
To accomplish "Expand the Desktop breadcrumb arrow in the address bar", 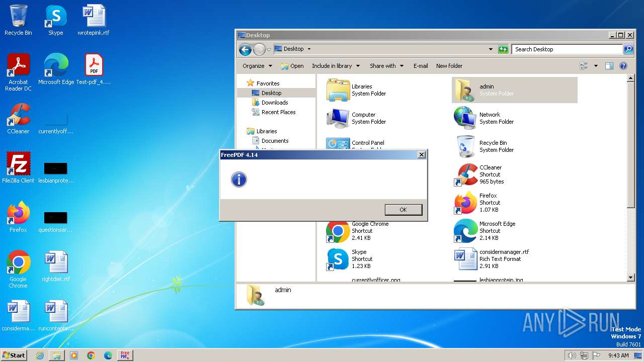I will 309,49.
